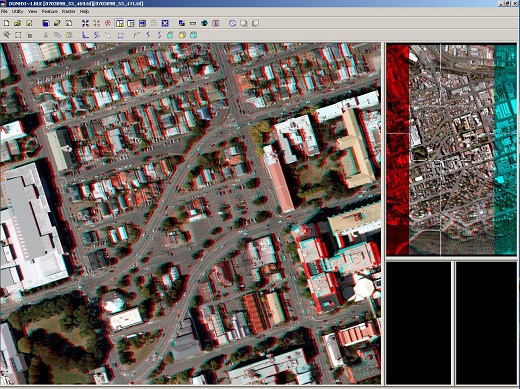Click the blue circular clock icon
The height and width of the screenshot is (389, 520).
232,23
